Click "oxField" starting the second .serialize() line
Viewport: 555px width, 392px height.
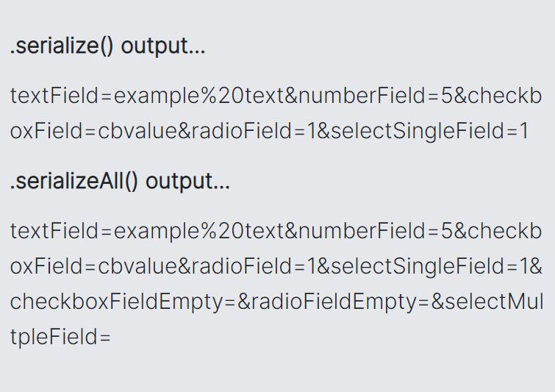coord(46,131)
